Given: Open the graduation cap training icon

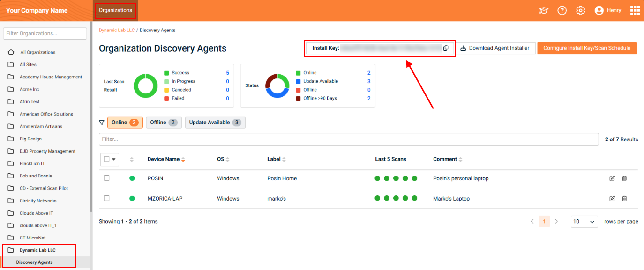Looking at the screenshot, I should [x=544, y=10].
